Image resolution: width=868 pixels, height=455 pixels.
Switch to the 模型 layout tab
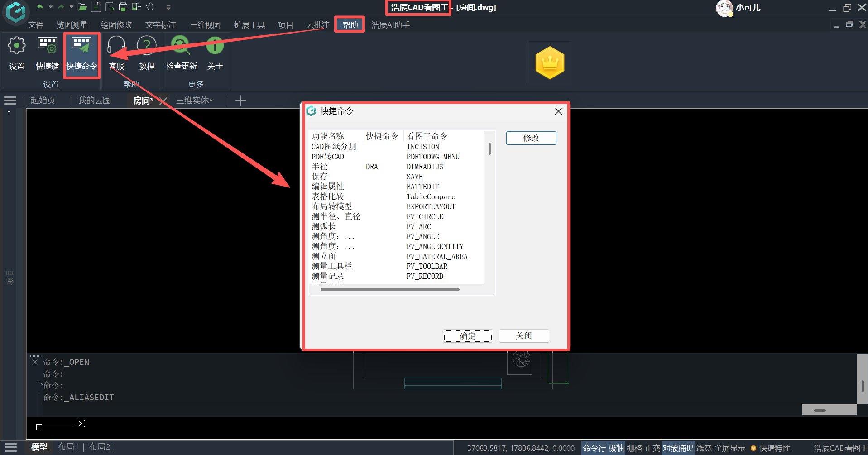[x=39, y=447]
